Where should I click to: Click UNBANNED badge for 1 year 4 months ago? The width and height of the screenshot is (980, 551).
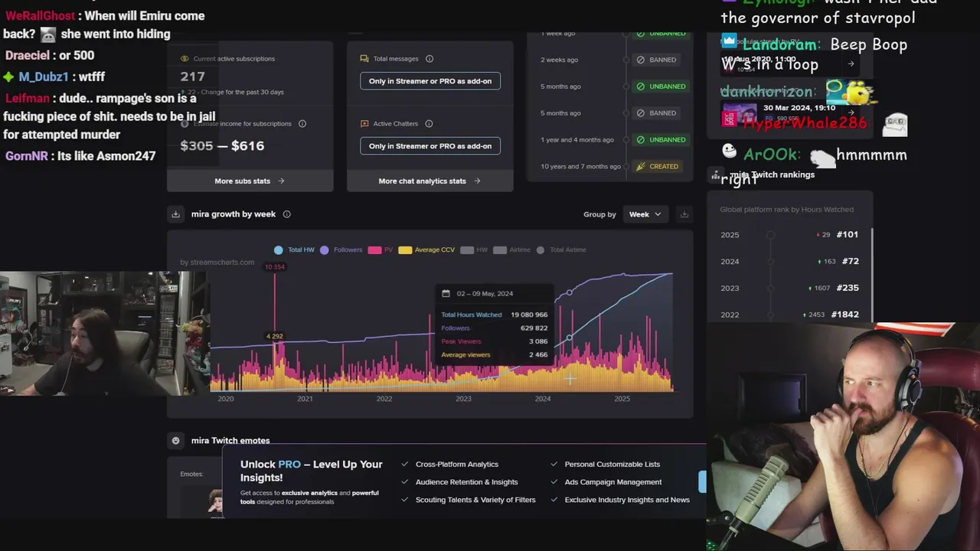661,140
